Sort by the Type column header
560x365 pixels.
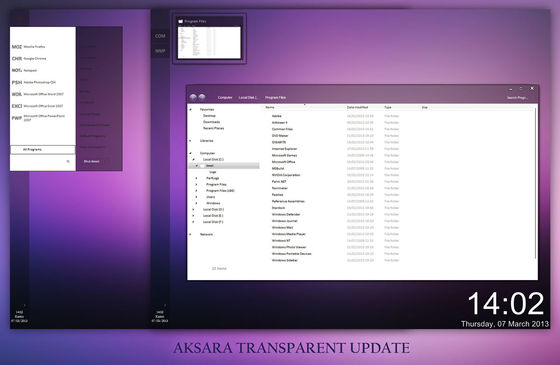pyautogui.click(x=388, y=107)
